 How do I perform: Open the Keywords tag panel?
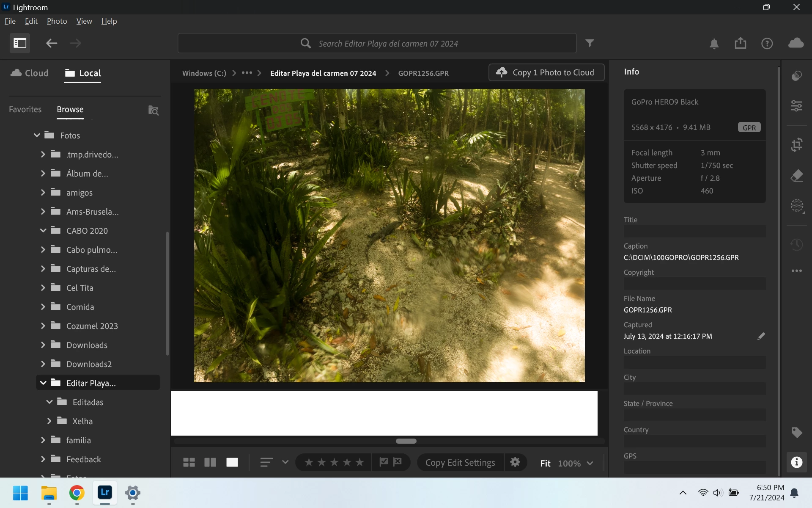point(797,432)
